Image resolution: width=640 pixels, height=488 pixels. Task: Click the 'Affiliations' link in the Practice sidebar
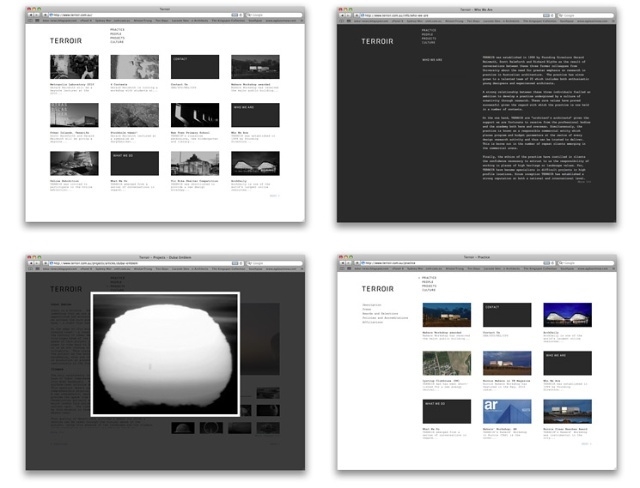click(x=373, y=323)
